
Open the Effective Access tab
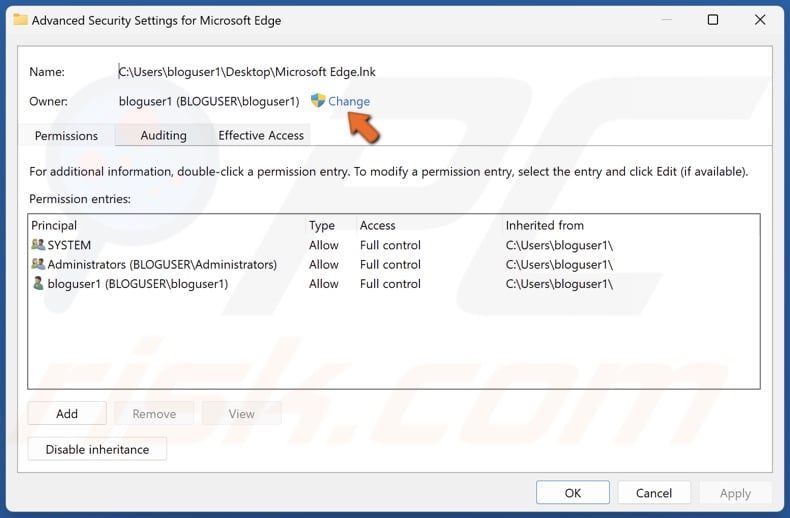tap(261, 135)
